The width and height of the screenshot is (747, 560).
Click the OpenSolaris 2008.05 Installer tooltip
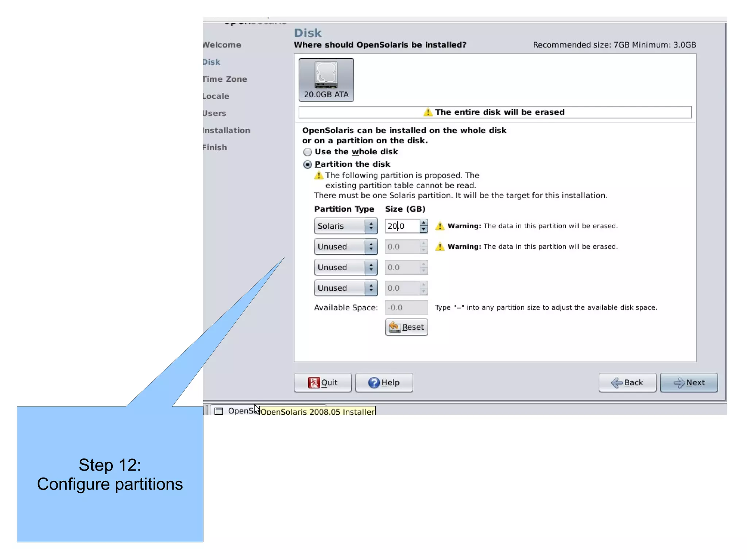317,411
